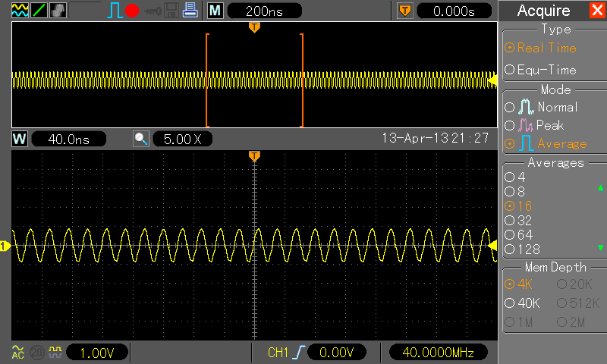Set averages to 4

coord(515,177)
